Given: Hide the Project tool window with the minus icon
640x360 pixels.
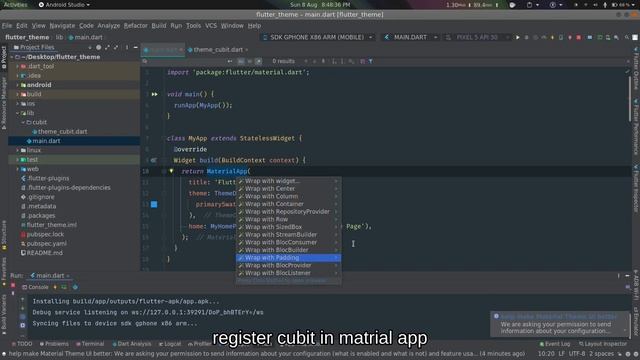Looking at the screenshot, I should 136,47.
